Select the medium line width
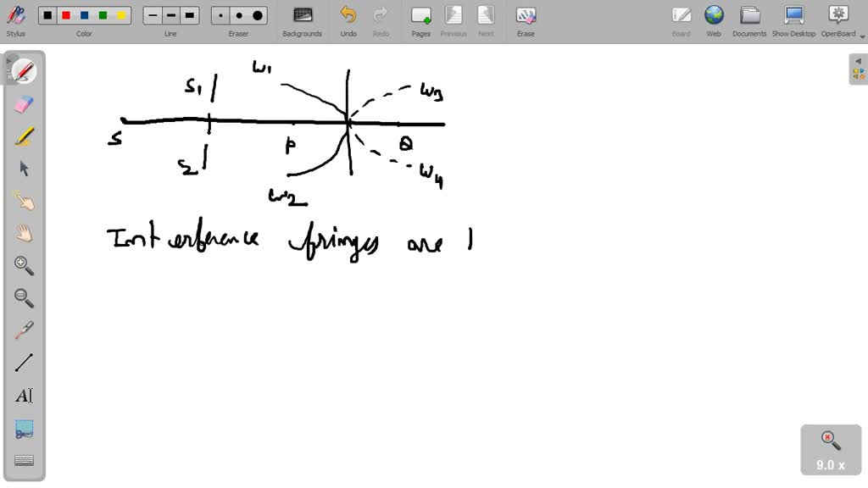The width and height of the screenshot is (868, 488). coord(170,14)
